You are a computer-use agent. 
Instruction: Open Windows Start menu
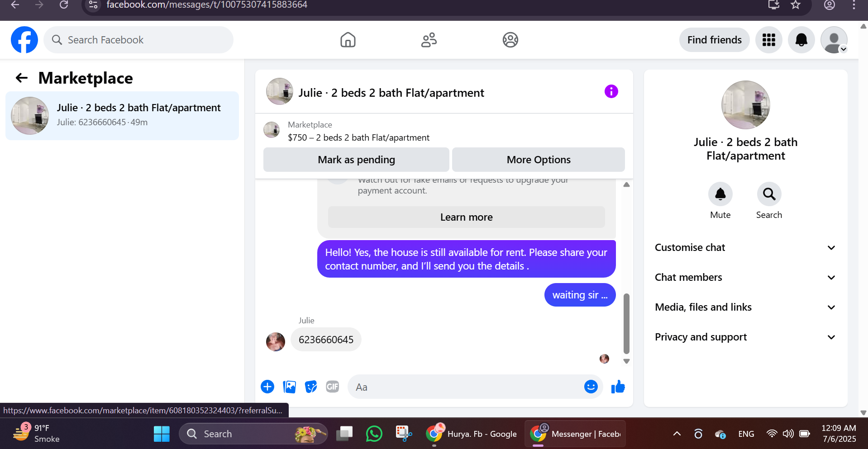[162, 434]
